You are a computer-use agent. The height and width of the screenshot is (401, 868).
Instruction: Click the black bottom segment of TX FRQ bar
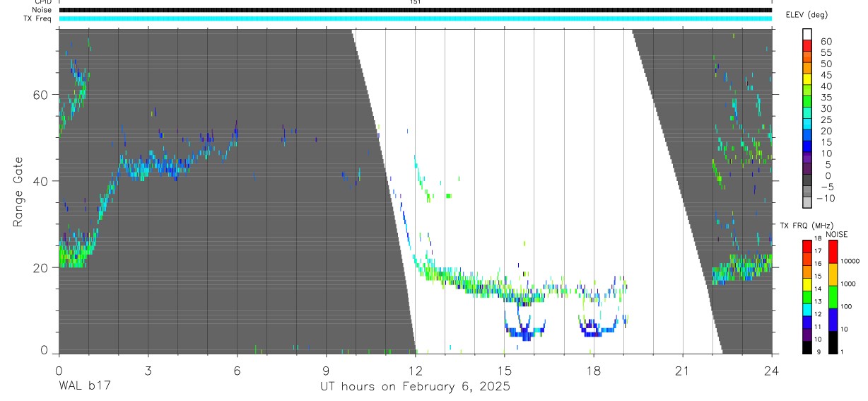coord(807,347)
